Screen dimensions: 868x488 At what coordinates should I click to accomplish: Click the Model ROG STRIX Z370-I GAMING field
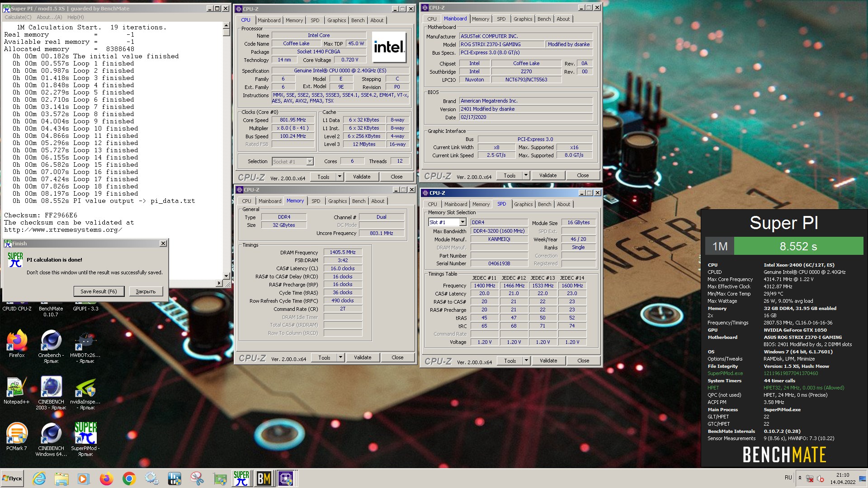(x=501, y=44)
